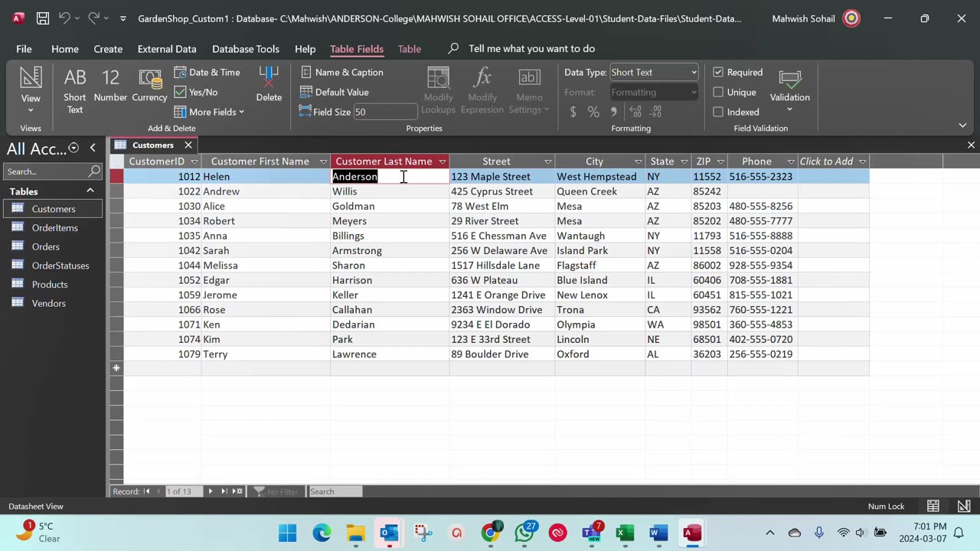Toggle the Indexed checkbox
Viewport: 980px width, 551px height.
pos(718,112)
